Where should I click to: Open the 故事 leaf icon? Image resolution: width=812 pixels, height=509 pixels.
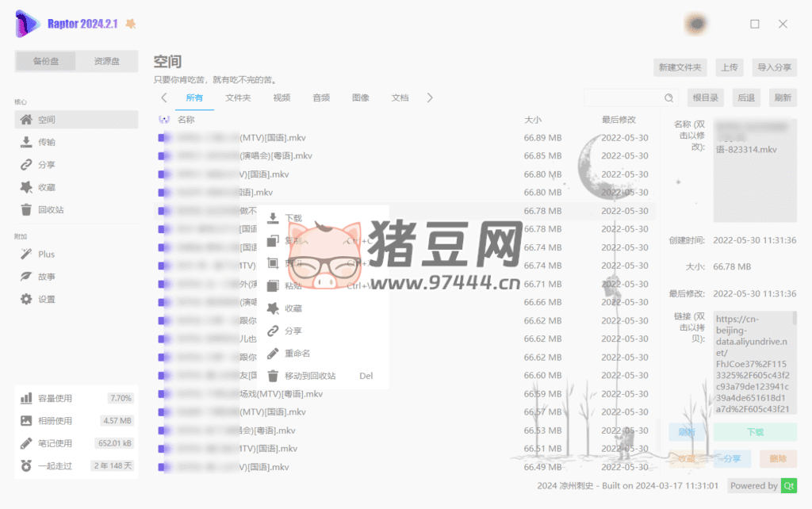click(x=26, y=277)
